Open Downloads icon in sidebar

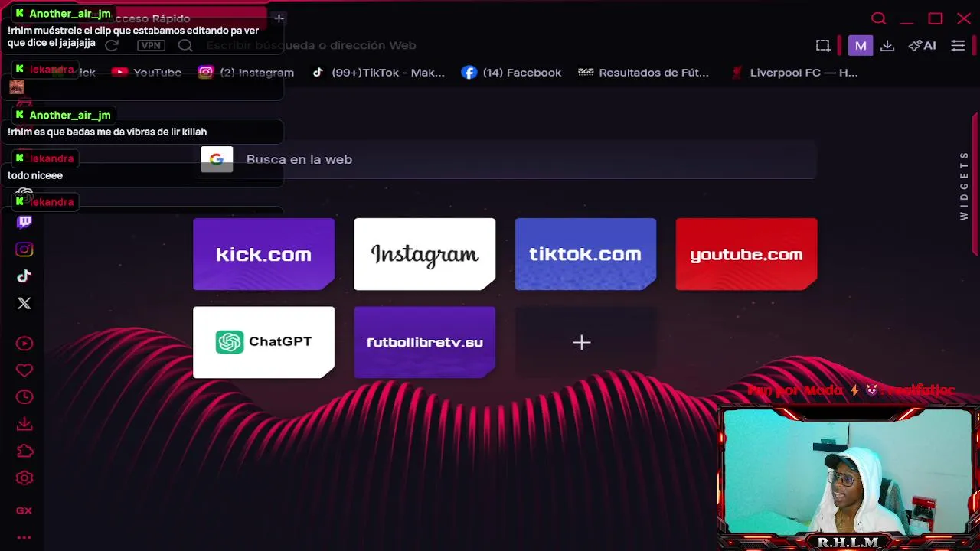click(24, 424)
